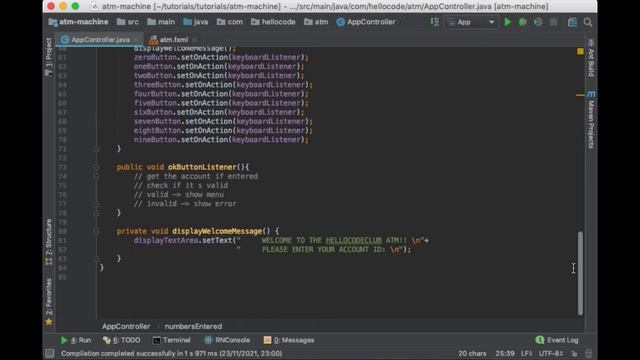
Task: Change line separator LF in status bar
Action: (526, 353)
